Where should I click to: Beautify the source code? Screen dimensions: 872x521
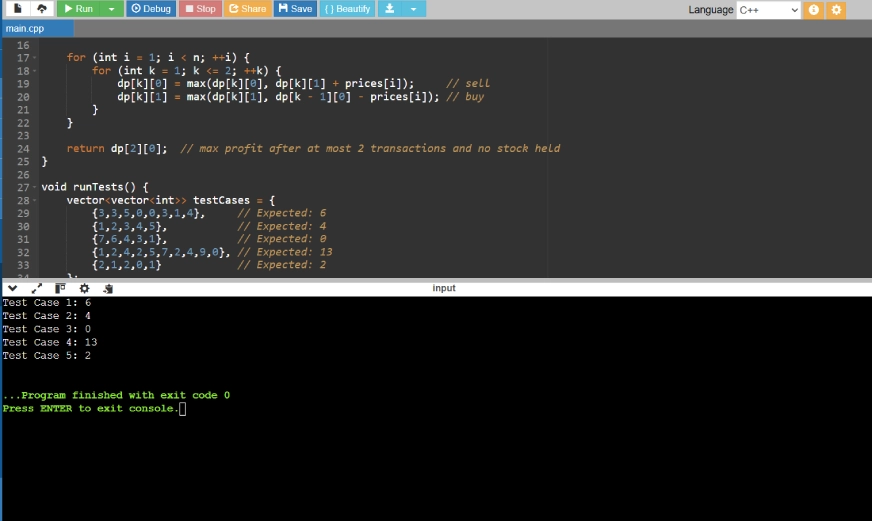coord(347,9)
